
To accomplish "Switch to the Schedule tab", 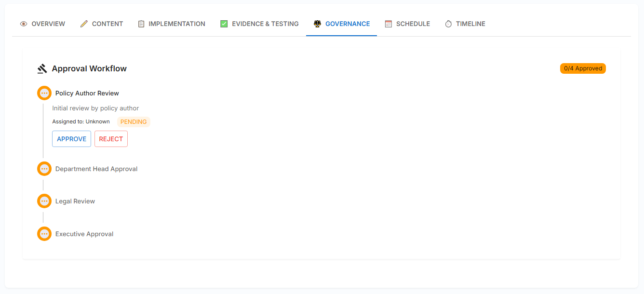I will (413, 24).
